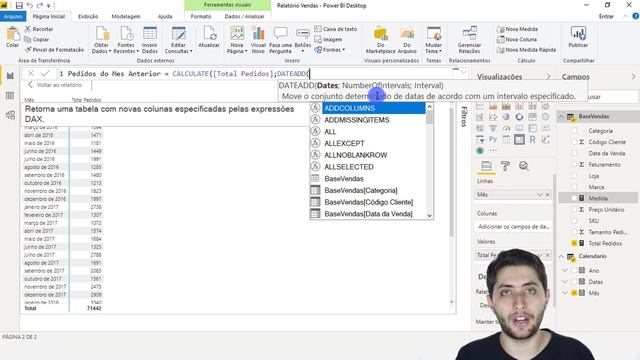
Task: Open Gerenciar Relações icon
Action: (x=469, y=34)
